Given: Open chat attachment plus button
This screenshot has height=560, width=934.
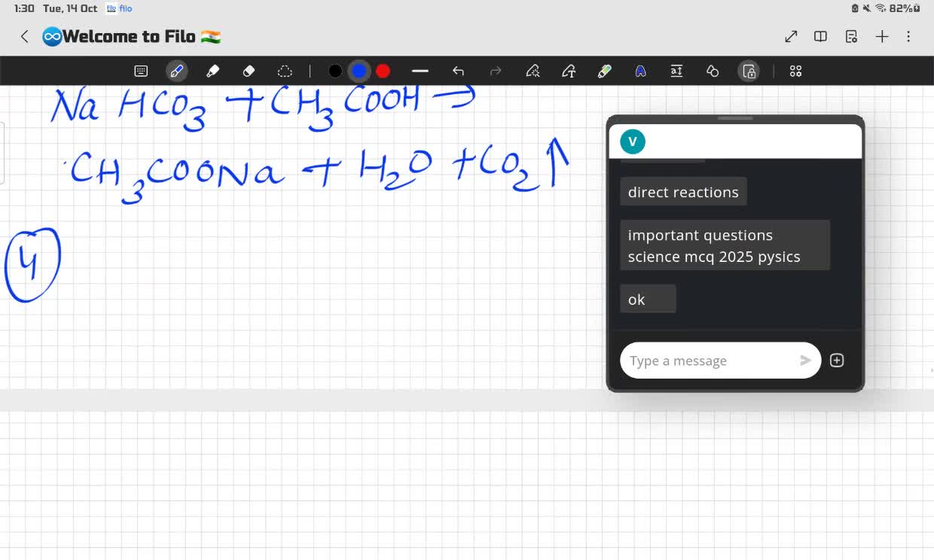Looking at the screenshot, I should 837,361.
